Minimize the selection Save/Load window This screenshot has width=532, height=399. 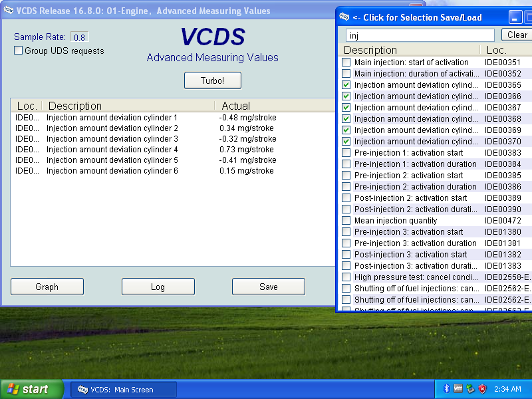tap(515, 17)
